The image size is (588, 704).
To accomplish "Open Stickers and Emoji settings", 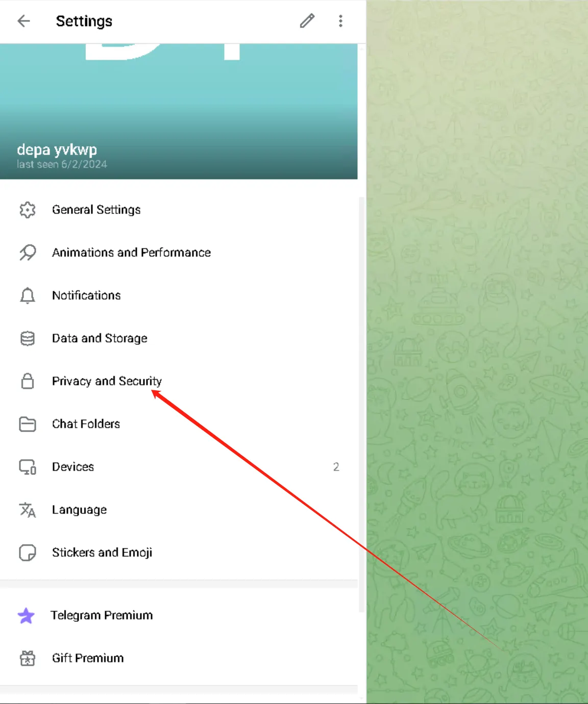I will point(179,552).
